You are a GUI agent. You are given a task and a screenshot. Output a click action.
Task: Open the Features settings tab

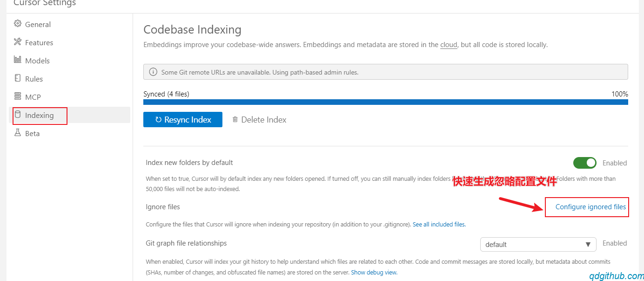point(69,42)
